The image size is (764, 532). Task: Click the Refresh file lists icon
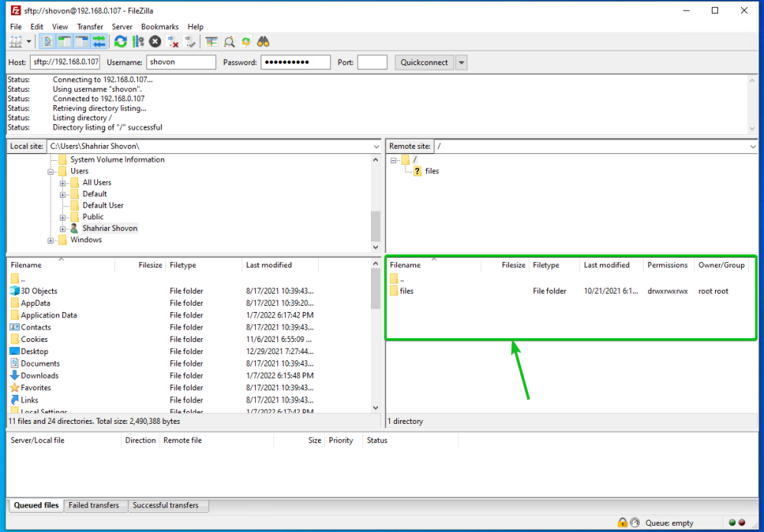point(120,42)
